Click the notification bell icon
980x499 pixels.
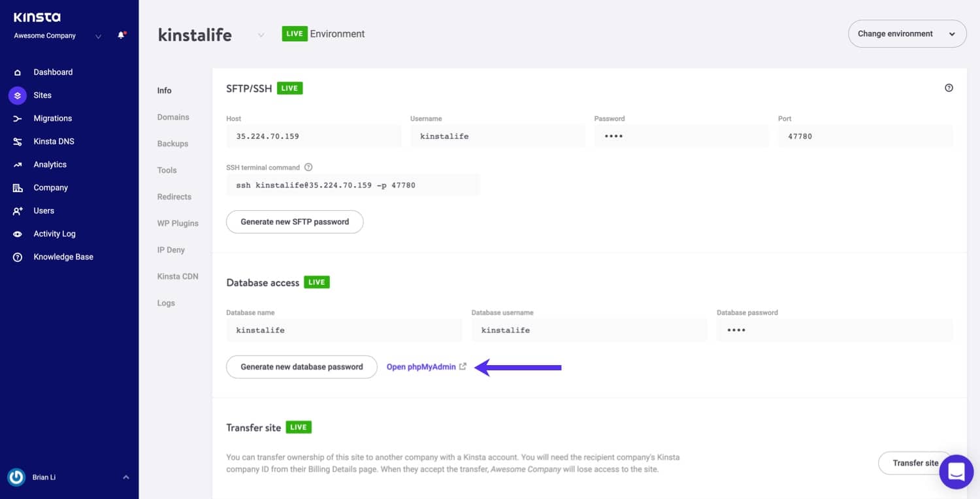click(x=121, y=35)
